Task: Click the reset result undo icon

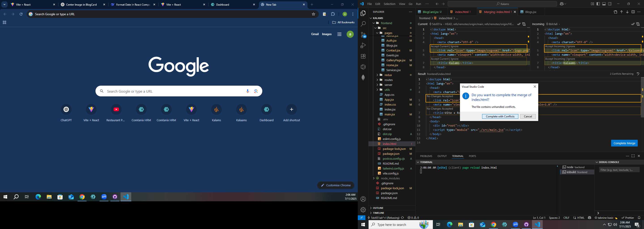Action: pyautogui.click(x=638, y=74)
